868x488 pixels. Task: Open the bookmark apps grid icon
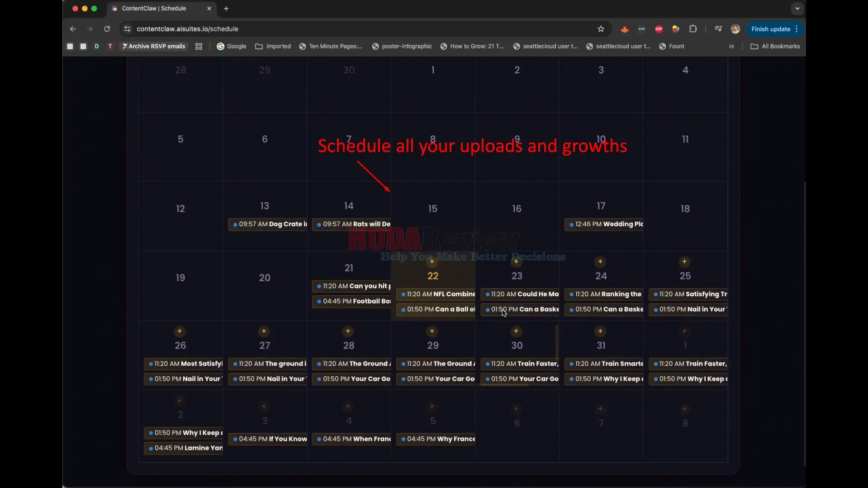click(x=199, y=46)
